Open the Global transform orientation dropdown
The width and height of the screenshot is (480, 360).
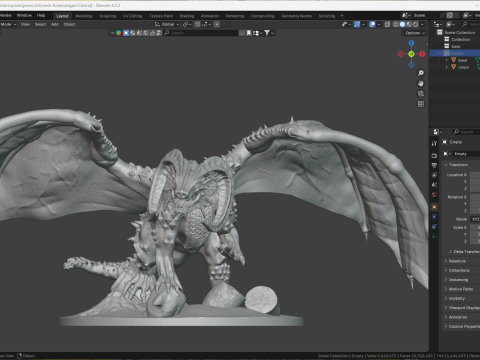pos(167,24)
